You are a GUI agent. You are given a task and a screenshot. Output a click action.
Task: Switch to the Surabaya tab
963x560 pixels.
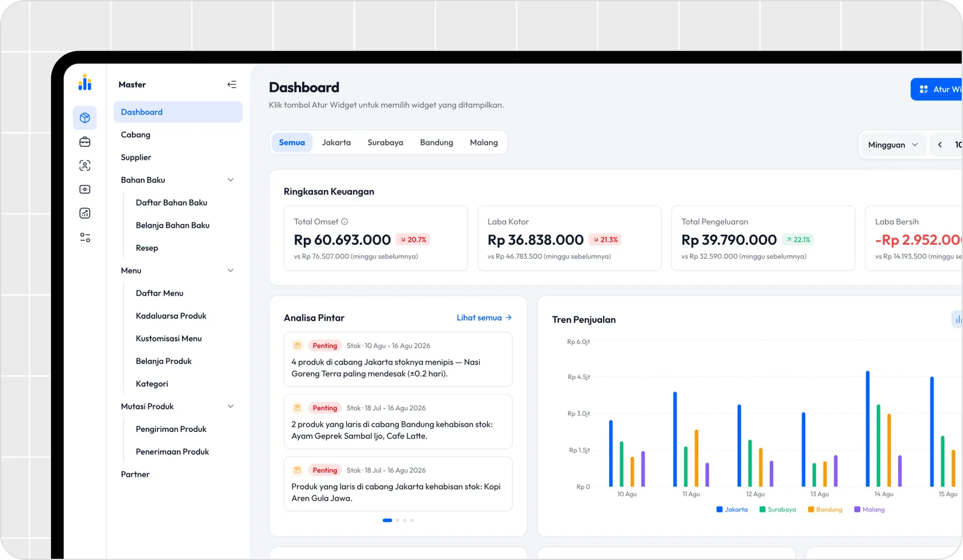click(x=385, y=143)
